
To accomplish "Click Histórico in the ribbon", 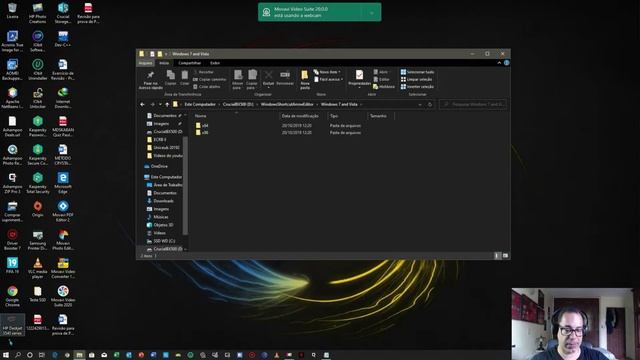I will point(384,87).
